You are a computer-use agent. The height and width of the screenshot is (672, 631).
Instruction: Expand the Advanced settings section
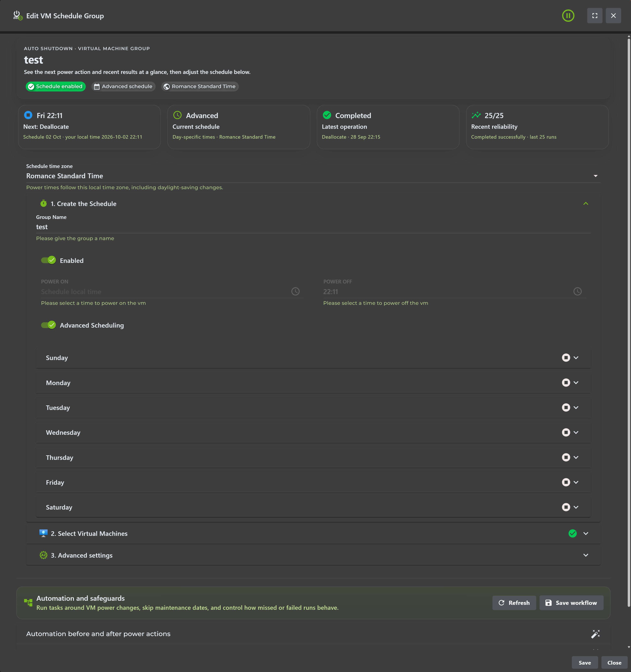pos(586,555)
